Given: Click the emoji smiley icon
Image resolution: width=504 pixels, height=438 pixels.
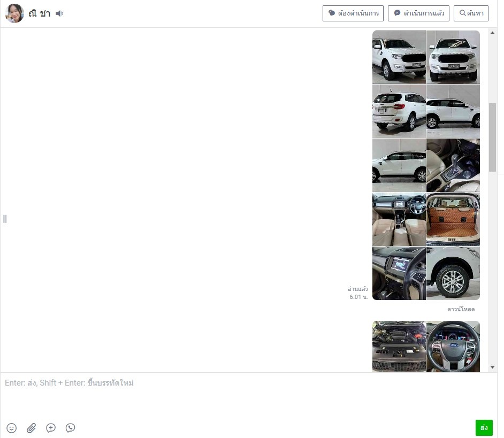Looking at the screenshot, I should click(x=12, y=428).
